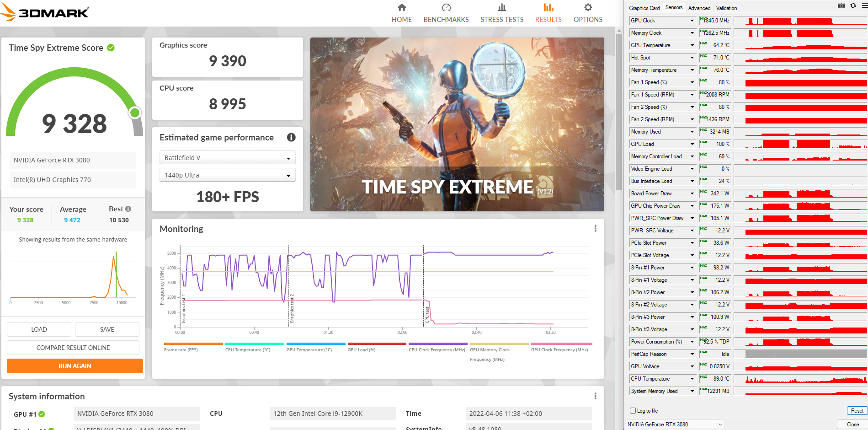Click the green validity check beside Time Spy Extreme Score
Image resolution: width=868 pixels, height=430 pixels.
point(111,48)
